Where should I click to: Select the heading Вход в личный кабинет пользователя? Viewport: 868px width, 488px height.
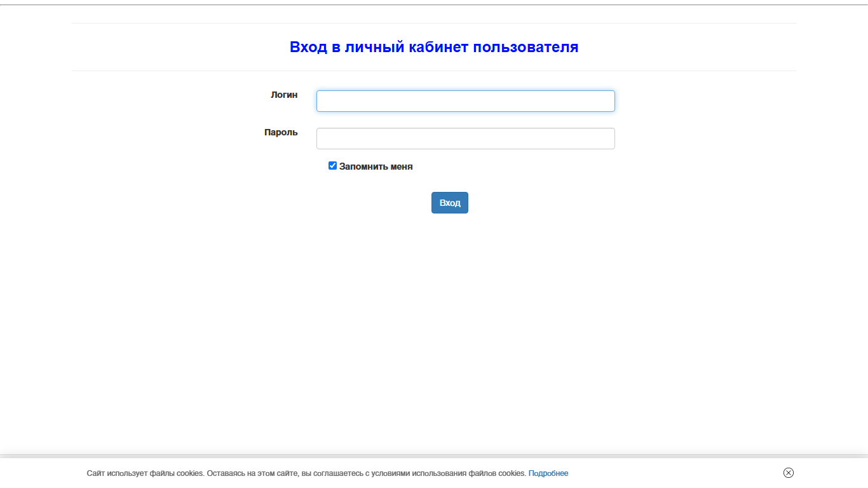[434, 47]
